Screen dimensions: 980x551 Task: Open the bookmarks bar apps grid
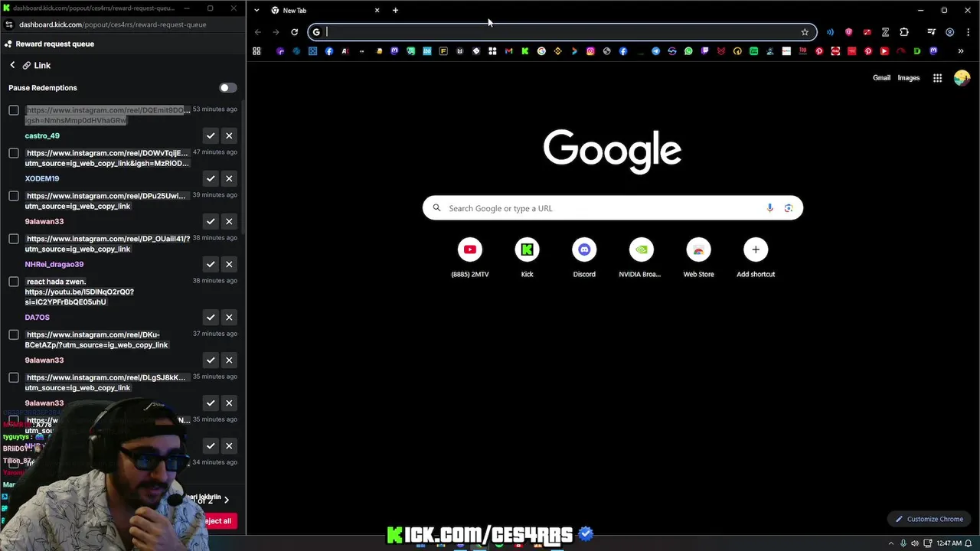[x=256, y=51]
